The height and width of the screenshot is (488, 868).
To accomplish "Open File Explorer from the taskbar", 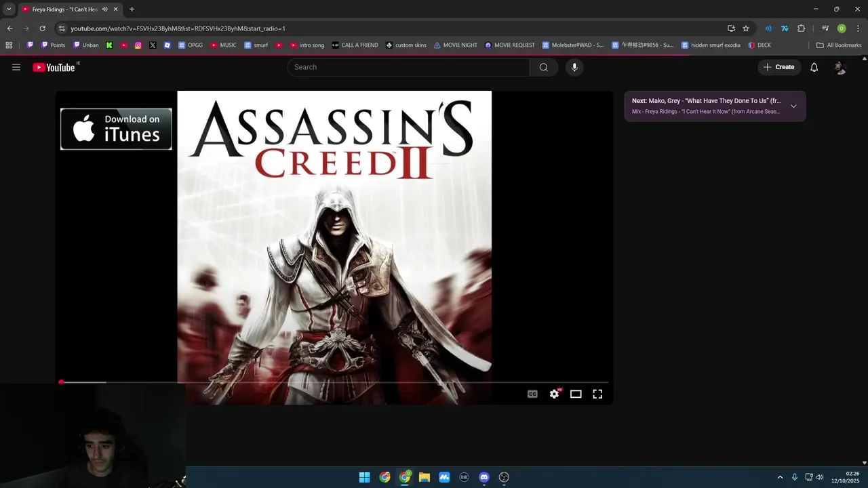I will (x=425, y=477).
